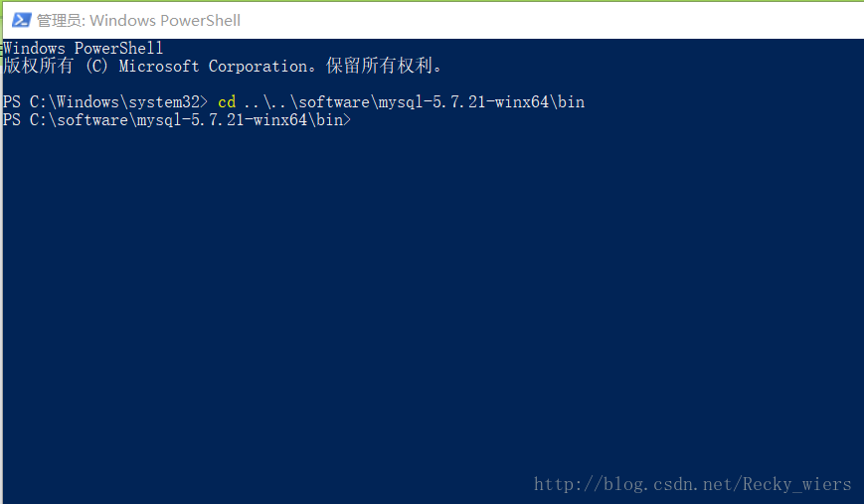The width and height of the screenshot is (864, 504).
Task: Click the 'PS' prefix of the current prompt
Action: tap(12, 120)
